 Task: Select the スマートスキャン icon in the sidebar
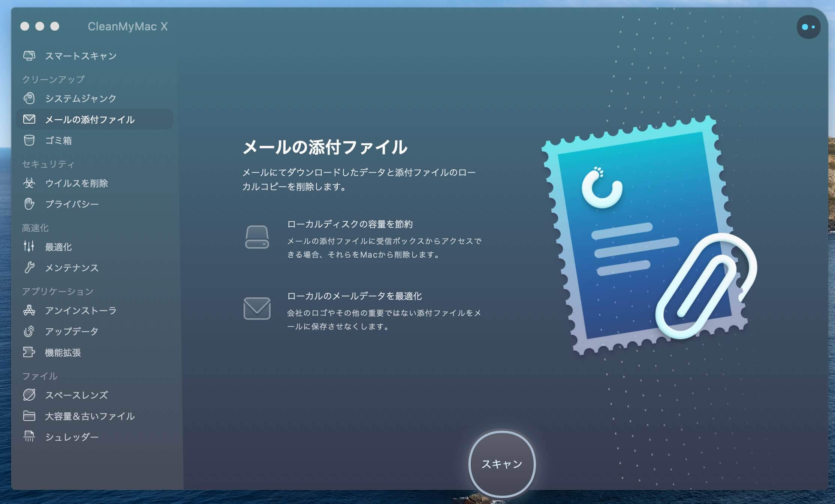click(x=30, y=55)
